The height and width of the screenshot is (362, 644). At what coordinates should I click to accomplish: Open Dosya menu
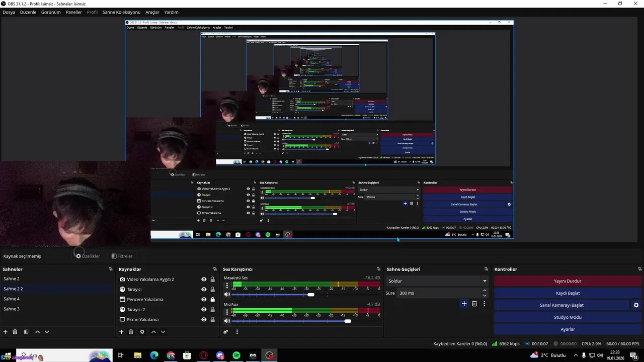[9, 12]
